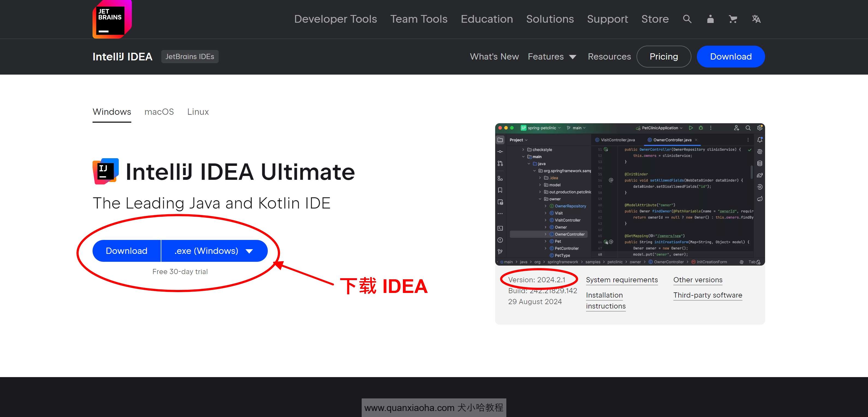Click the '29 August 2024' release date
The height and width of the screenshot is (417, 868).
tap(535, 302)
